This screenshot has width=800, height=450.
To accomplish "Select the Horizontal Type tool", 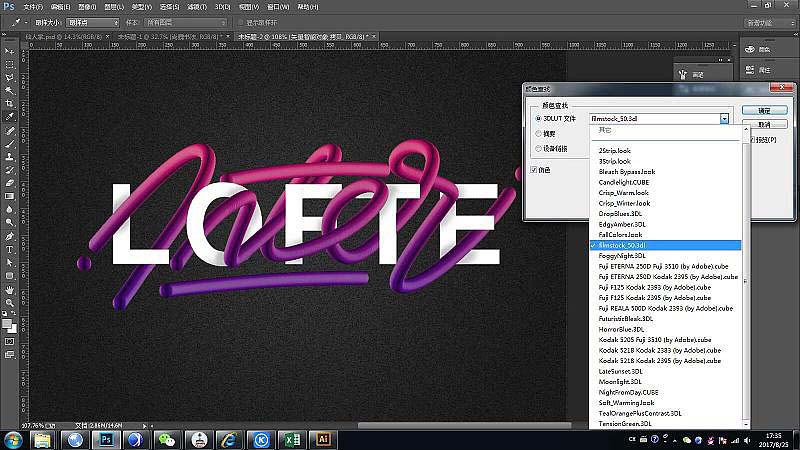I will tap(9, 249).
